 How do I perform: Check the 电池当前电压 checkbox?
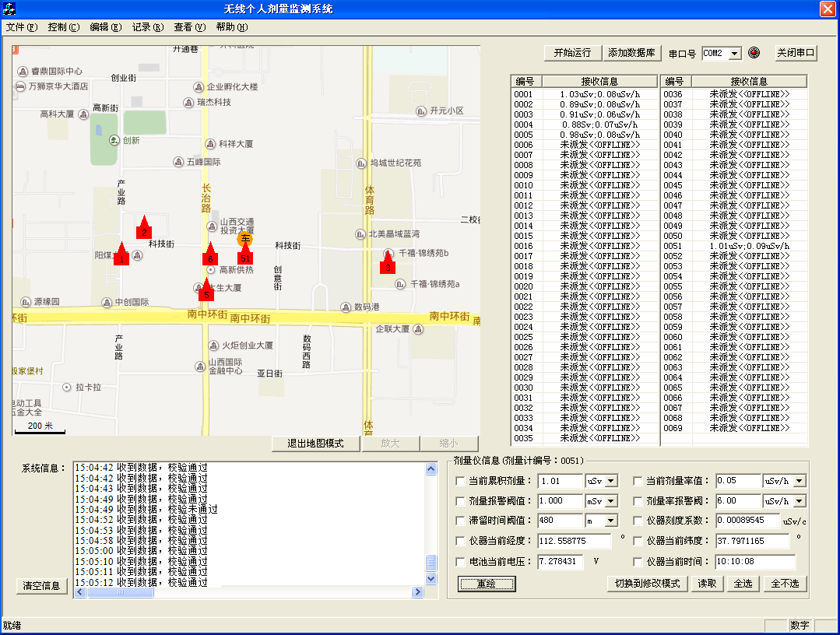pyautogui.click(x=459, y=562)
